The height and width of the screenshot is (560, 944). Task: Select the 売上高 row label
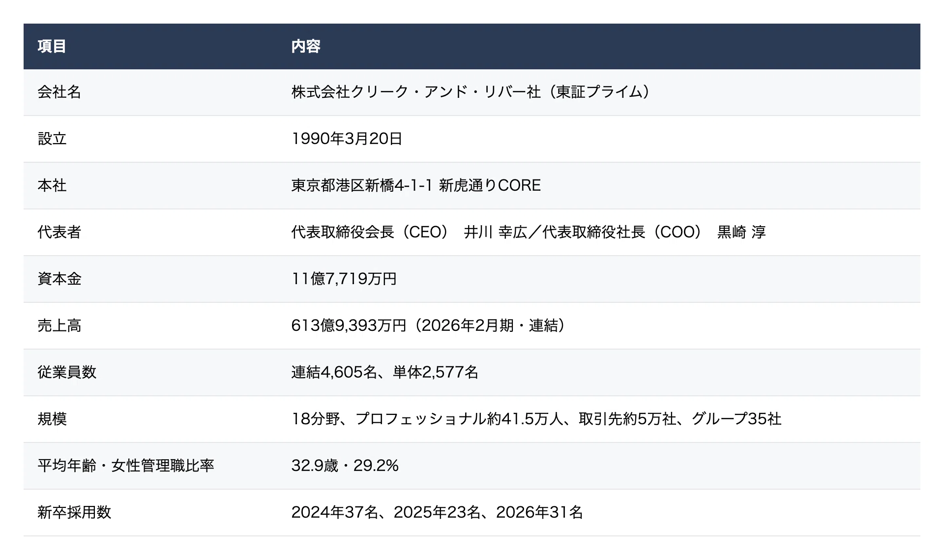click(x=59, y=325)
